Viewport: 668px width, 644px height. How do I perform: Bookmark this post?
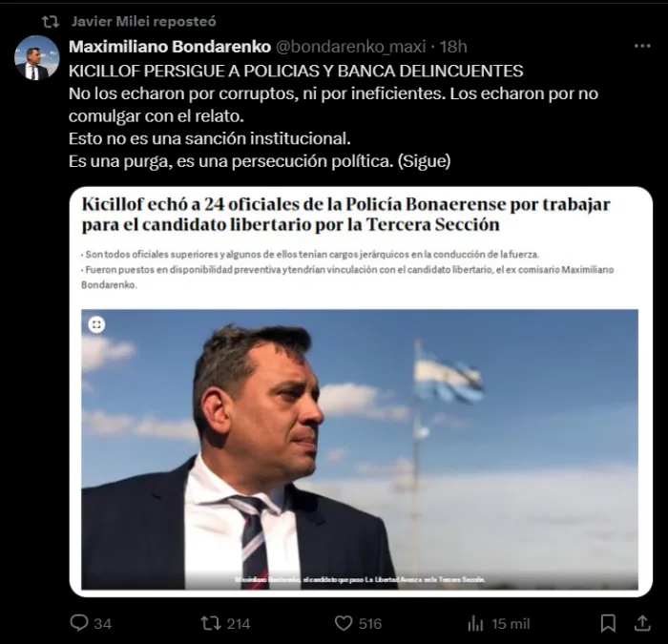[x=608, y=624]
